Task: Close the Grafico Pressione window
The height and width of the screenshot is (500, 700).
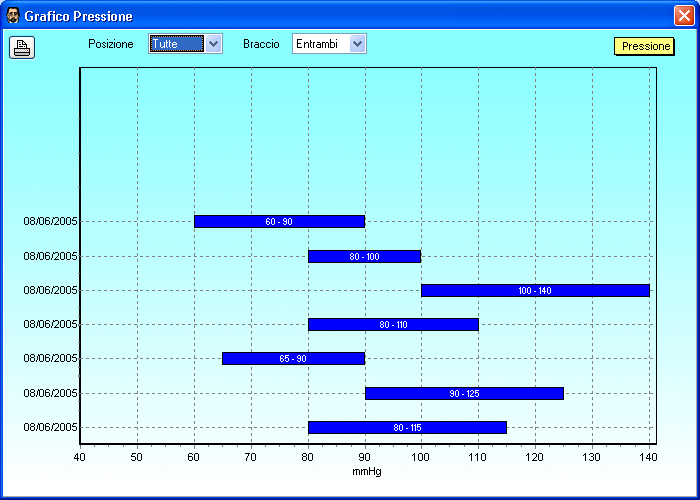Action: click(684, 16)
